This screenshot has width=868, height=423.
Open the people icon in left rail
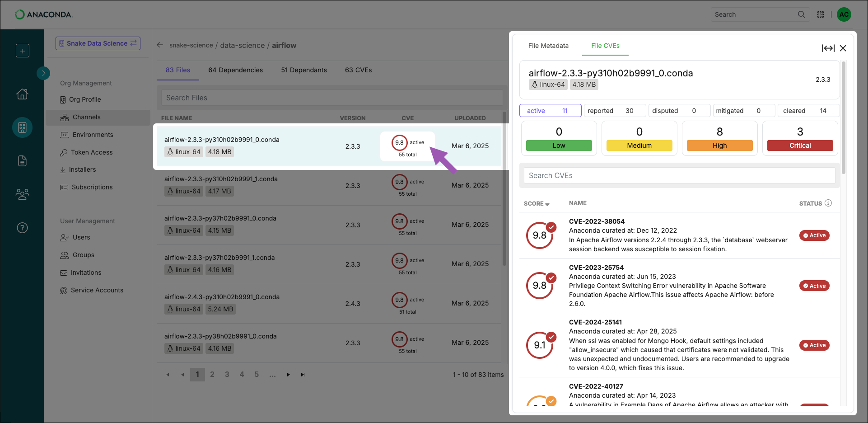tap(22, 194)
